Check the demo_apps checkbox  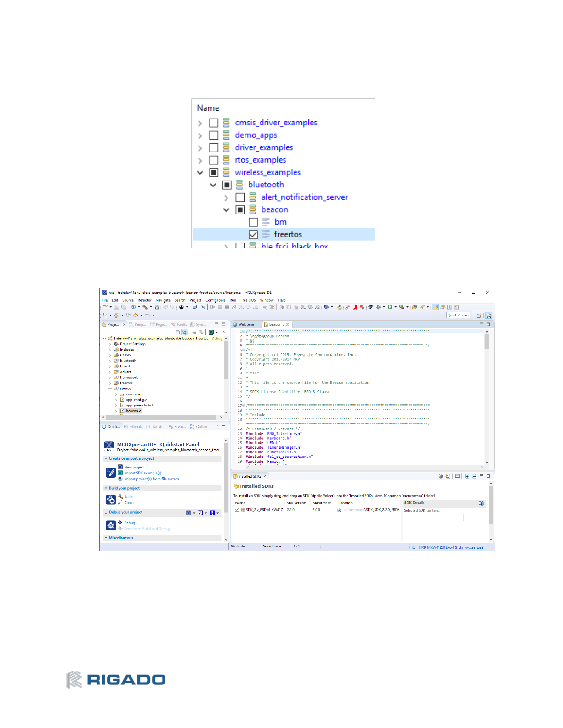pos(214,135)
